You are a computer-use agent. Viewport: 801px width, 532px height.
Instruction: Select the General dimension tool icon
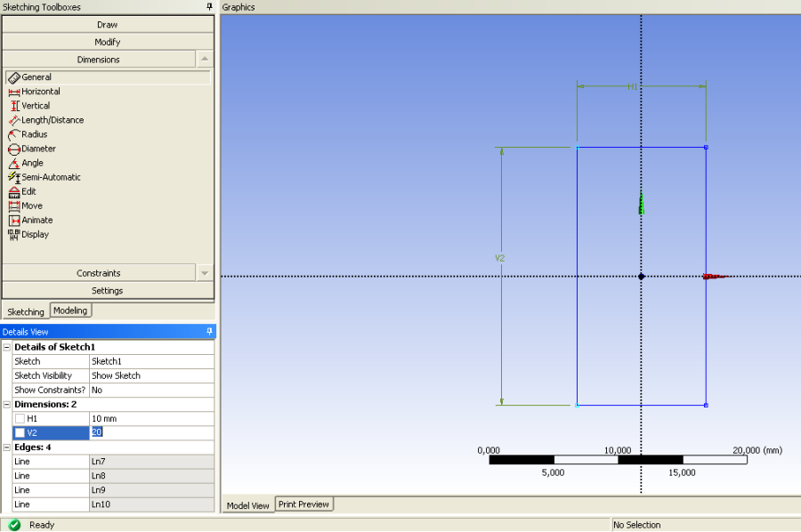pos(13,77)
